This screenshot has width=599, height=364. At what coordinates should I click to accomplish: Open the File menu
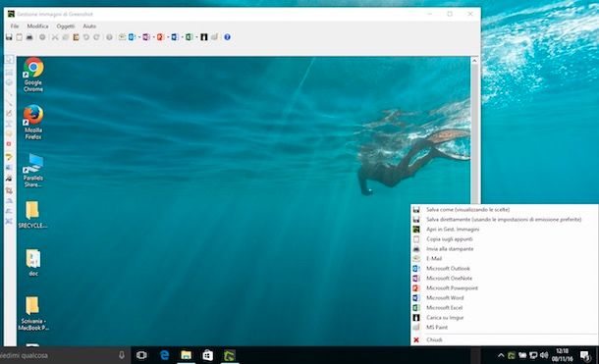pyautogui.click(x=15, y=26)
